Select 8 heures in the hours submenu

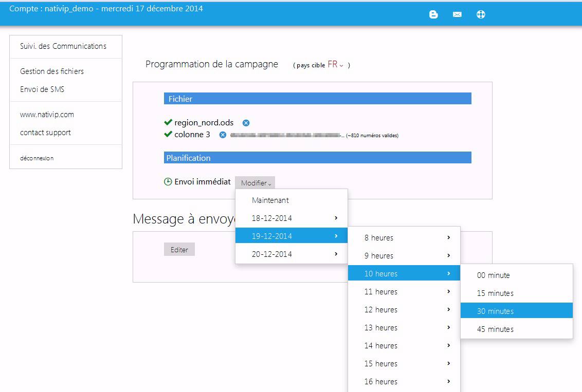click(x=404, y=238)
